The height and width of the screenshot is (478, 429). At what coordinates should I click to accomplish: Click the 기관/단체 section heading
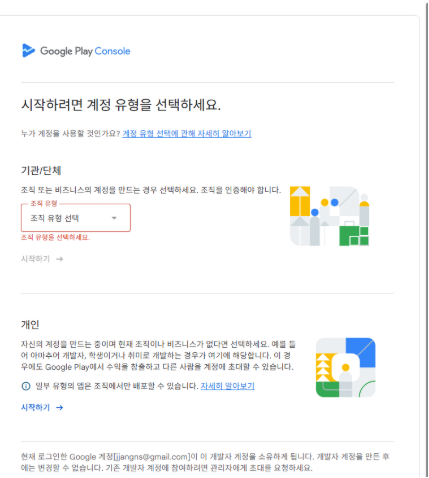coord(41,171)
